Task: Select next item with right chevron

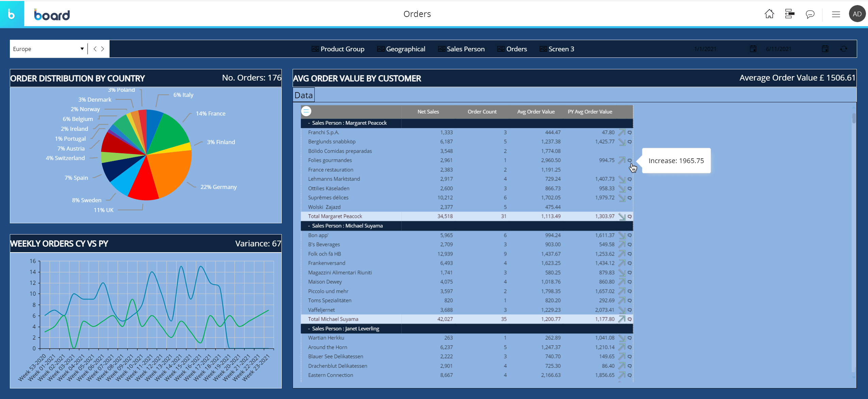Action: pos(103,49)
